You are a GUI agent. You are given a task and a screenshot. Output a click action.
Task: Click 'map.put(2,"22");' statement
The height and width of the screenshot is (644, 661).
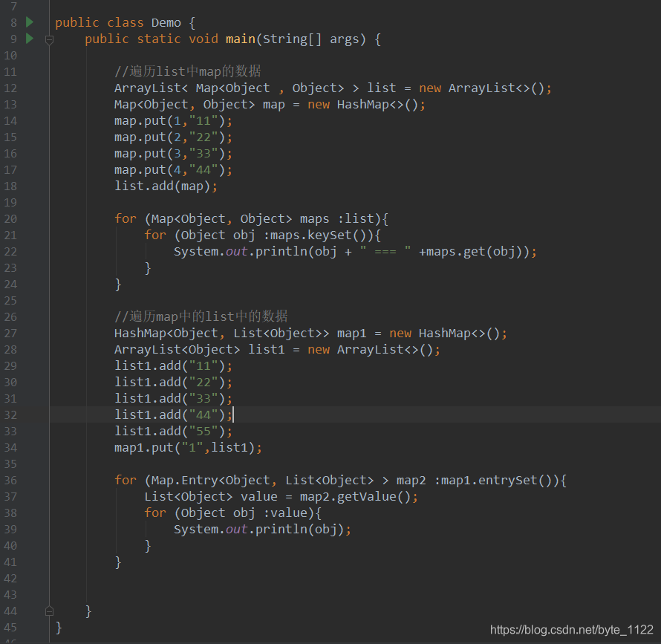click(173, 137)
